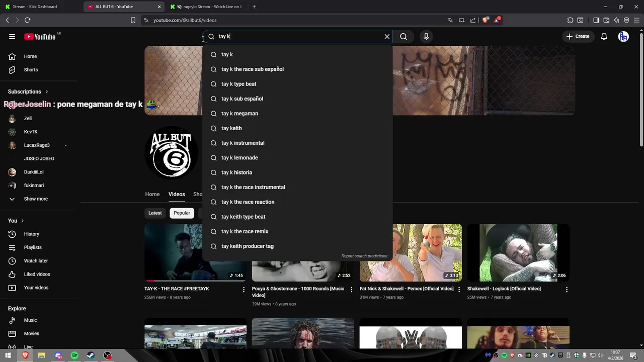Open Brave Rewards triangle icon
The height and width of the screenshot is (362, 644).
pos(498,20)
